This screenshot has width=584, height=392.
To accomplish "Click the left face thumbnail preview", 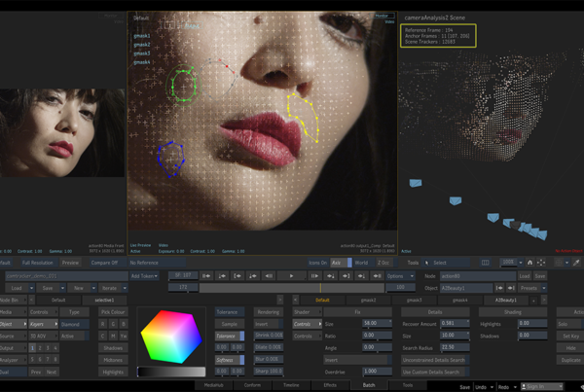I will pos(62,127).
